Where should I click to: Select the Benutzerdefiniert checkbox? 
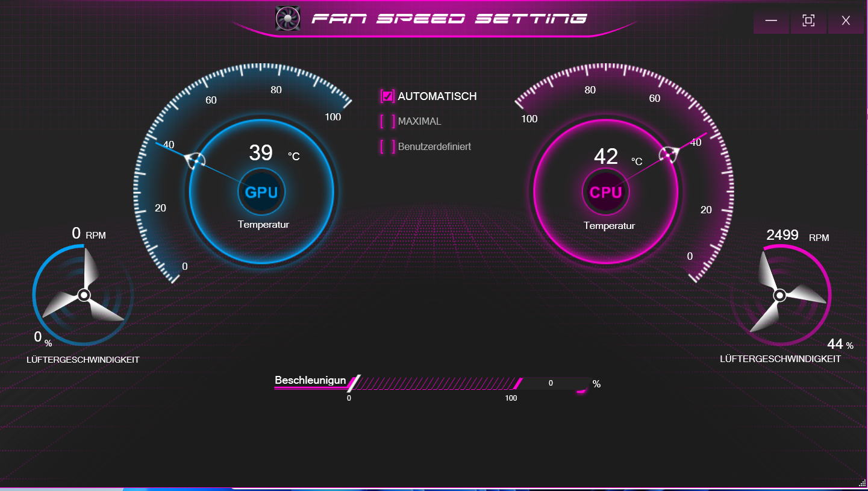pyautogui.click(x=387, y=146)
